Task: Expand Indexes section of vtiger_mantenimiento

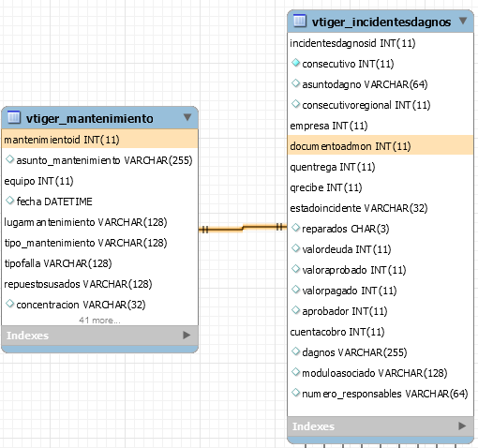Action: click(x=187, y=336)
